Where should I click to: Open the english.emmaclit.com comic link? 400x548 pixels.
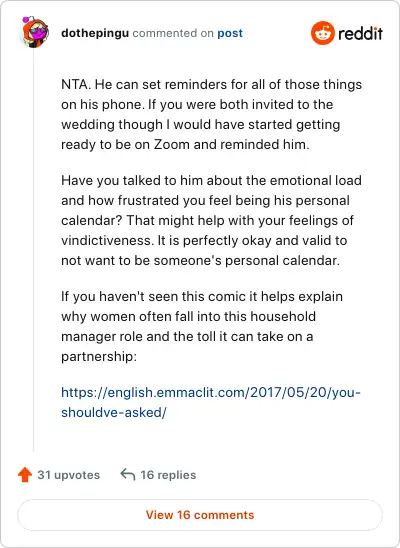[211, 402]
